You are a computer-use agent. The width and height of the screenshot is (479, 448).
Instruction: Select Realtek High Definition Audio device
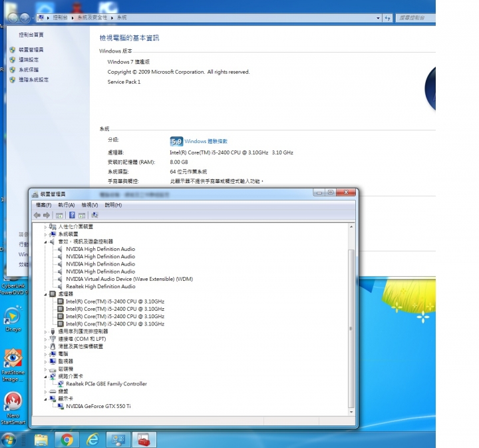[x=100, y=286]
